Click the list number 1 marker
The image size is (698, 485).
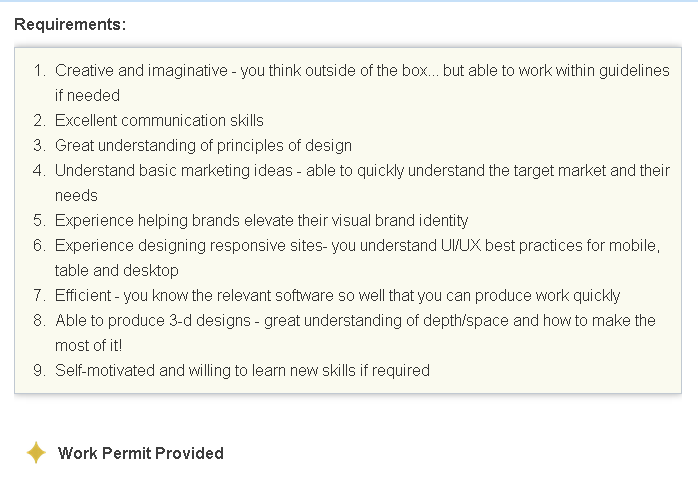tap(40, 70)
